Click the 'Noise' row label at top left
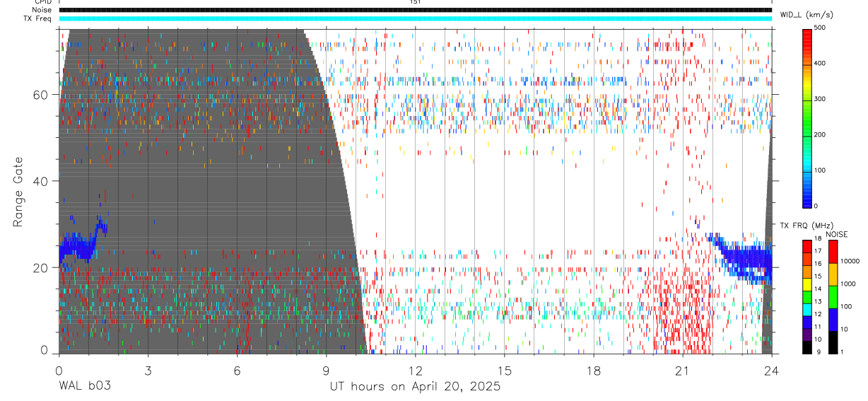The height and width of the screenshot is (401, 868). (x=42, y=10)
